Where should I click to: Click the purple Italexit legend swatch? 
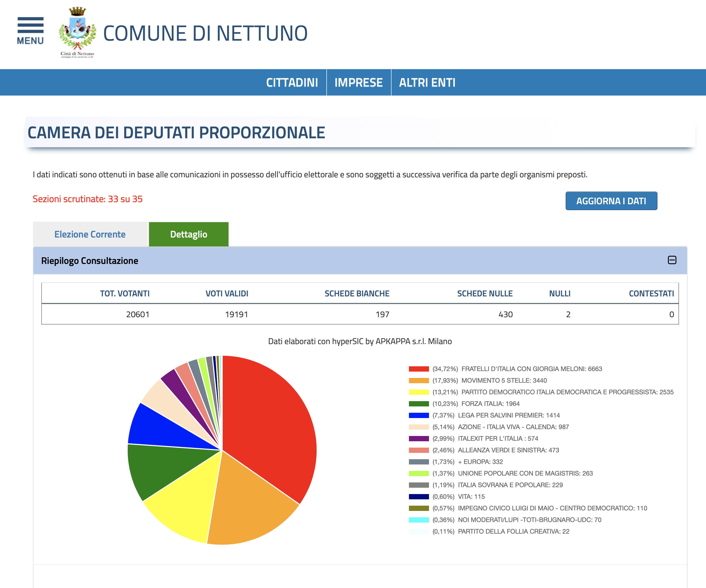tap(418, 438)
